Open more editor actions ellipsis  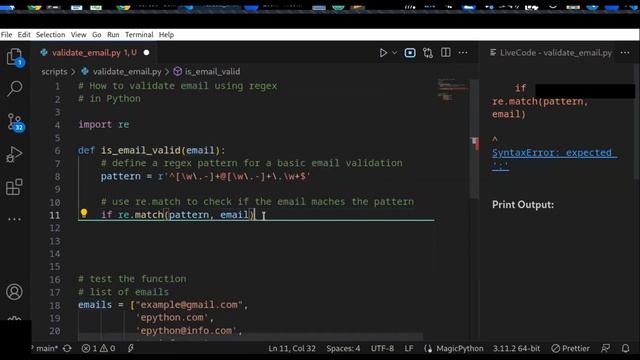[x=463, y=53]
